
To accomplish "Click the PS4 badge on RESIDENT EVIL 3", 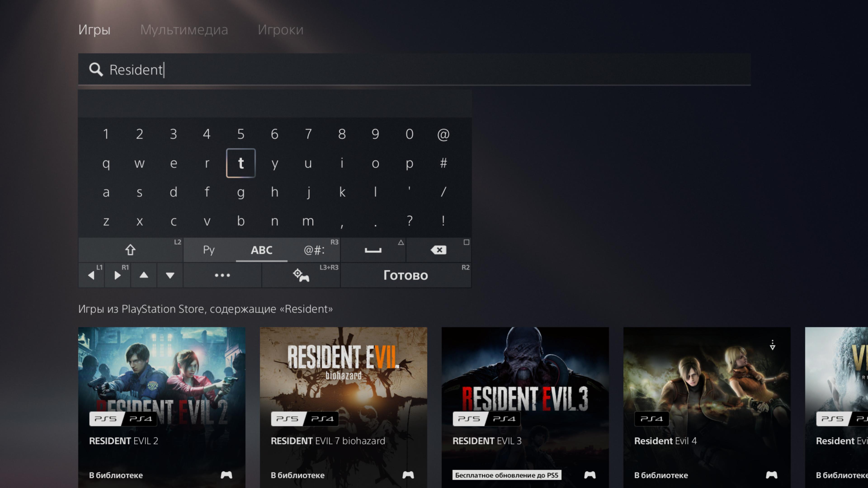I will (x=504, y=419).
